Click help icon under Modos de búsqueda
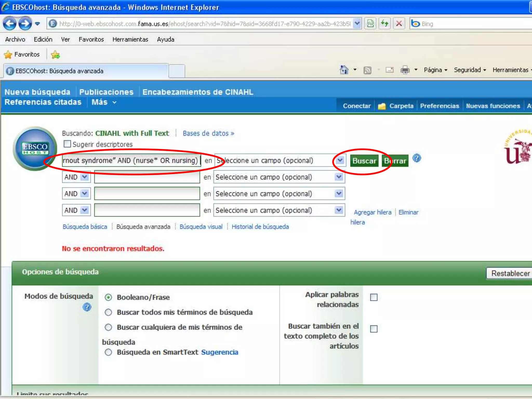Image resolution: width=532 pixels, height=399 pixels. [87, 307]
